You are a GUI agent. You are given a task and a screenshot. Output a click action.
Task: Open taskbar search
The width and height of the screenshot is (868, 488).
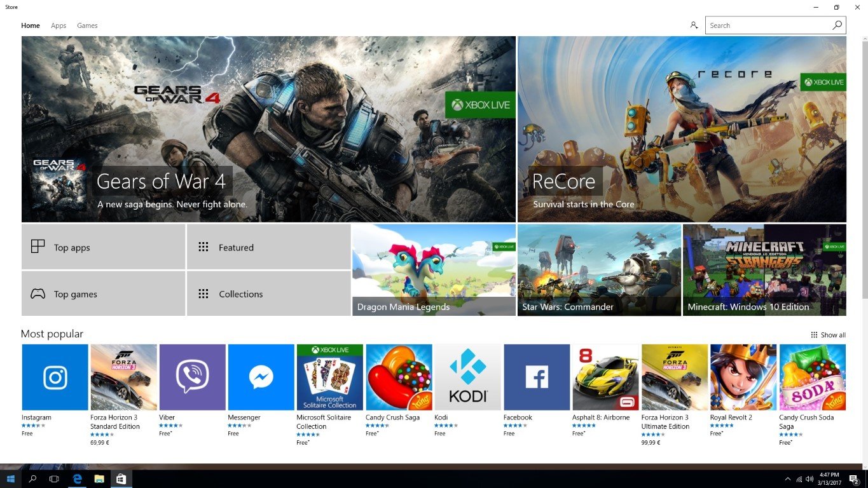pos(32,478)
